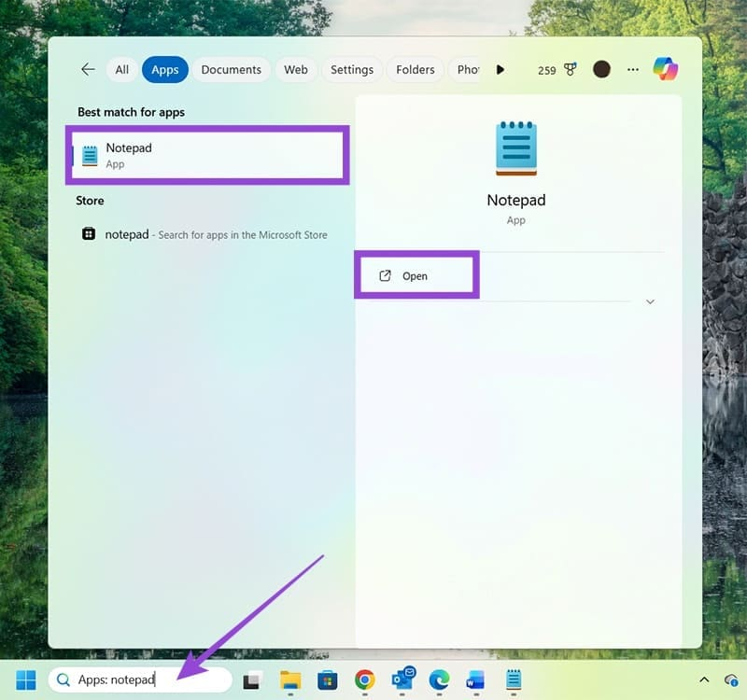Click the back arrow in search panel
The image size is (747, 700).
88,69
